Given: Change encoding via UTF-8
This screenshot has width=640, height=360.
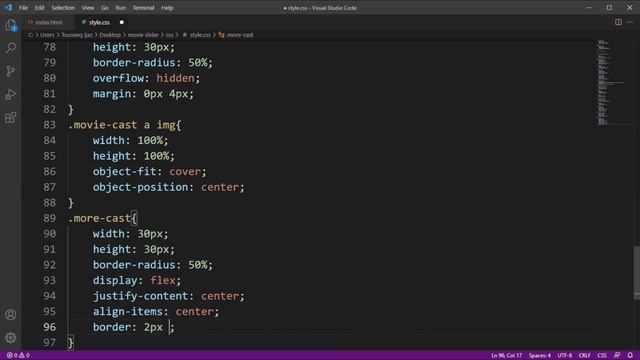Looking at the screenshot, I should click(565, 356).
